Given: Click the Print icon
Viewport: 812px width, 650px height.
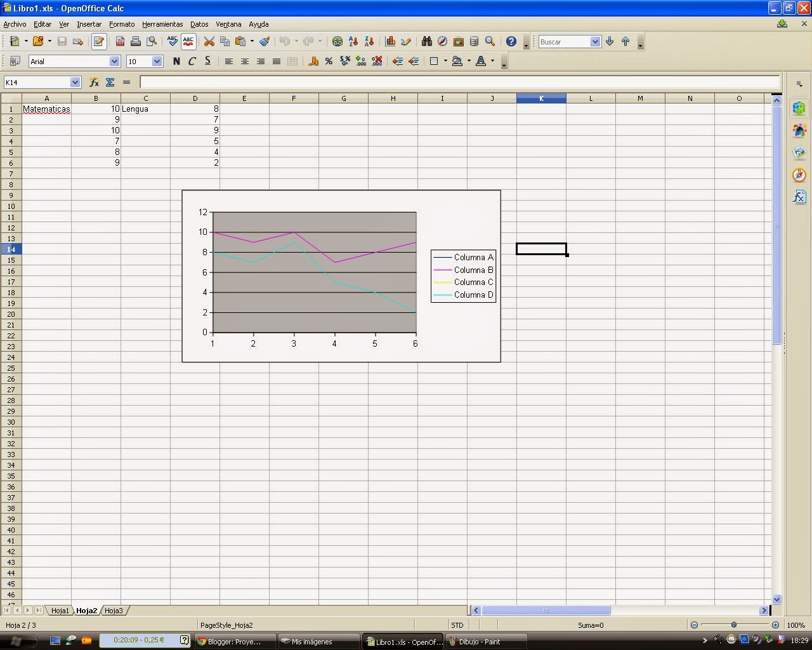Looking at the screenshot, I should coord(135,41).
